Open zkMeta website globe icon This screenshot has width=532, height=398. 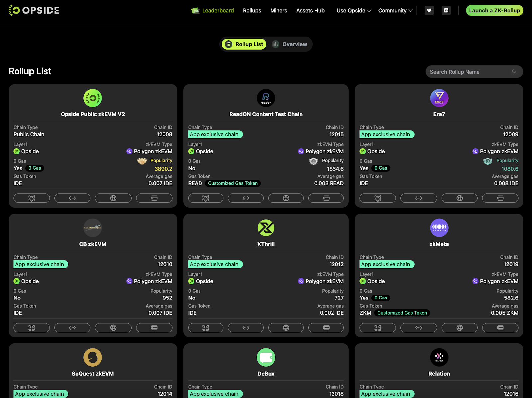point(460,328)
